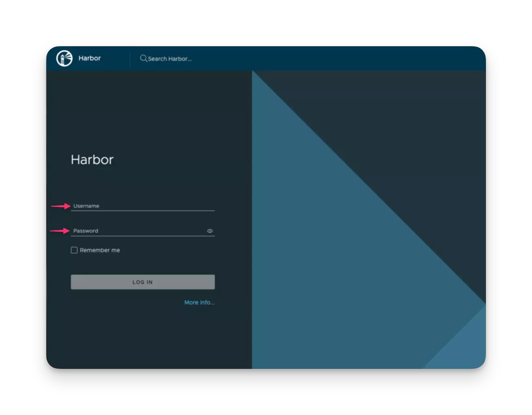
Task: Focus the Username input field
Action: click(143, 206)
